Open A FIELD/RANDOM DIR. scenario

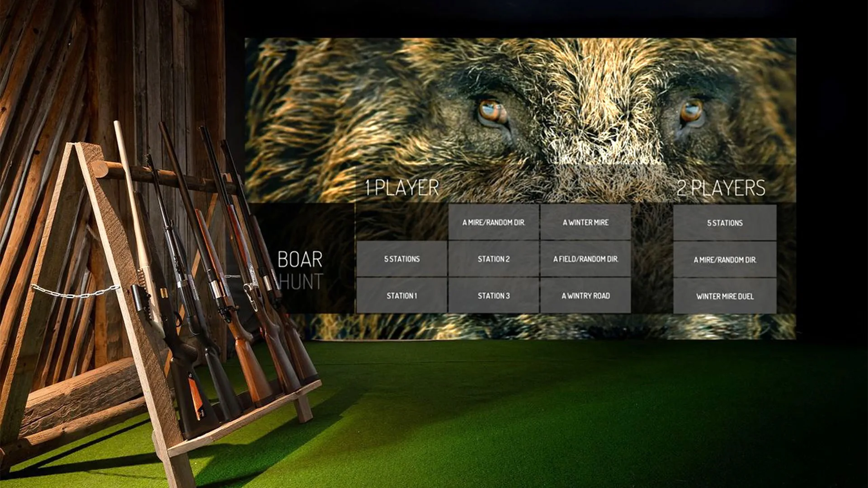(x=585, y=259)
